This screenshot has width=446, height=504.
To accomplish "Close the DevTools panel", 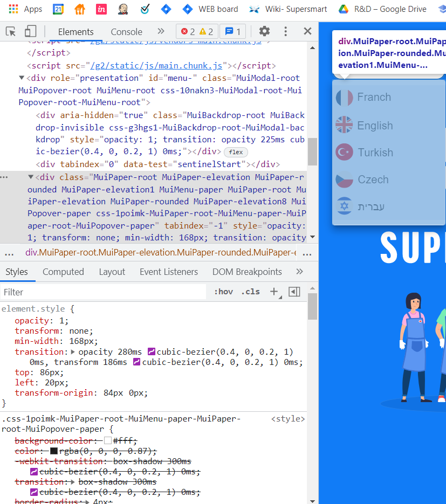I will (x=308, y=31).
